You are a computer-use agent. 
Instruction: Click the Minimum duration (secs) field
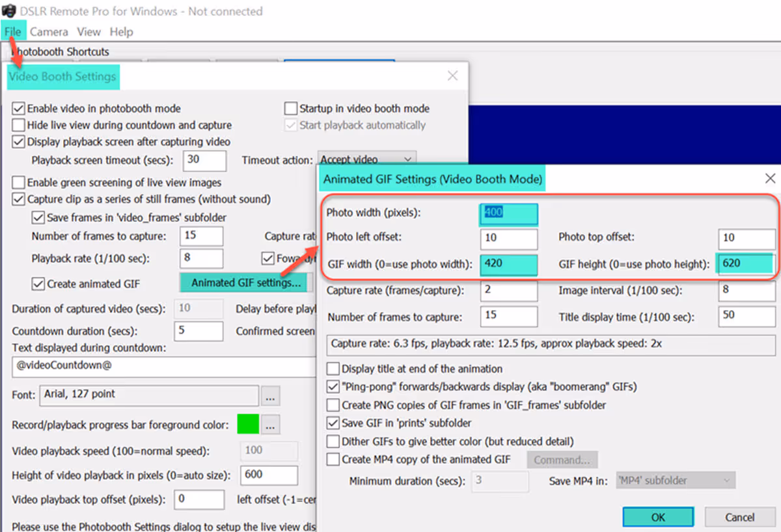click(x=500, y=481)
